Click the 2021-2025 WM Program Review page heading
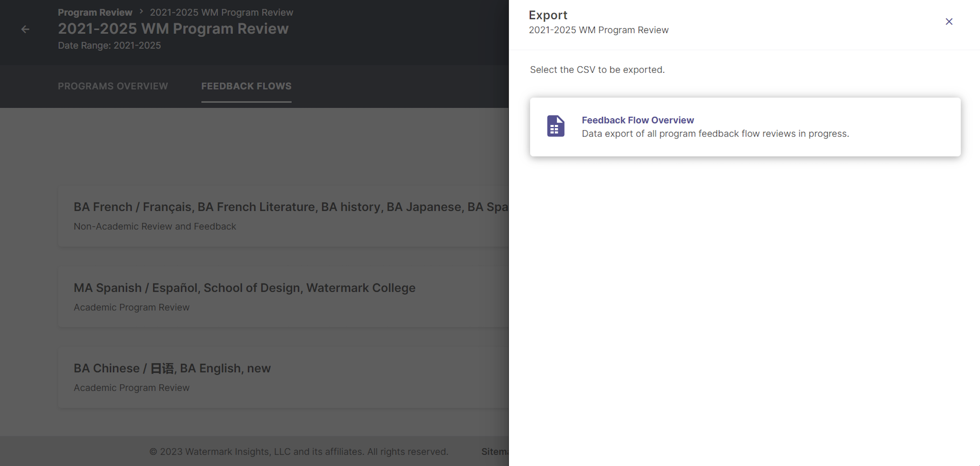The width and height of the screenshot is (980, 466). click(173, 29)
